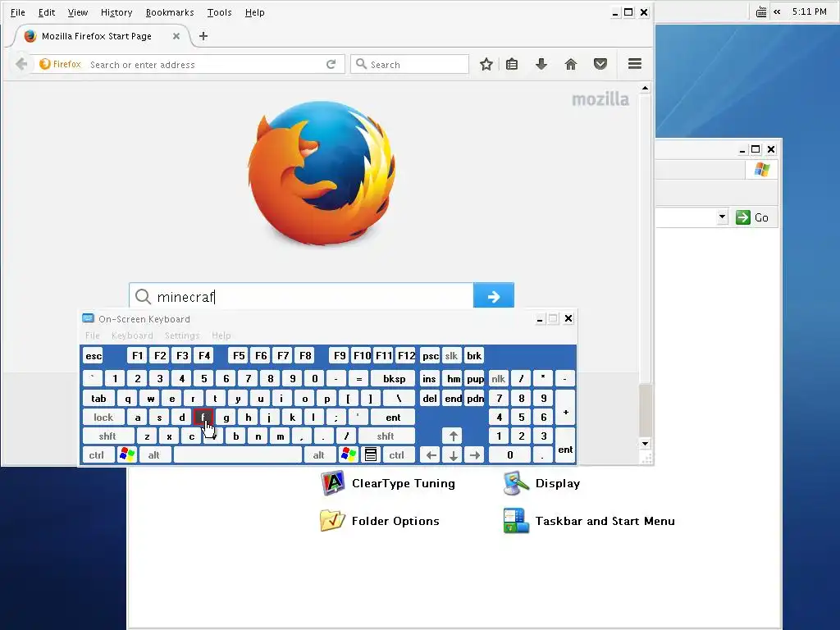The width and height of the screenshot is (840, 630).
Task: Tap the right arrow key on keyboard
Action: (475, 455)
